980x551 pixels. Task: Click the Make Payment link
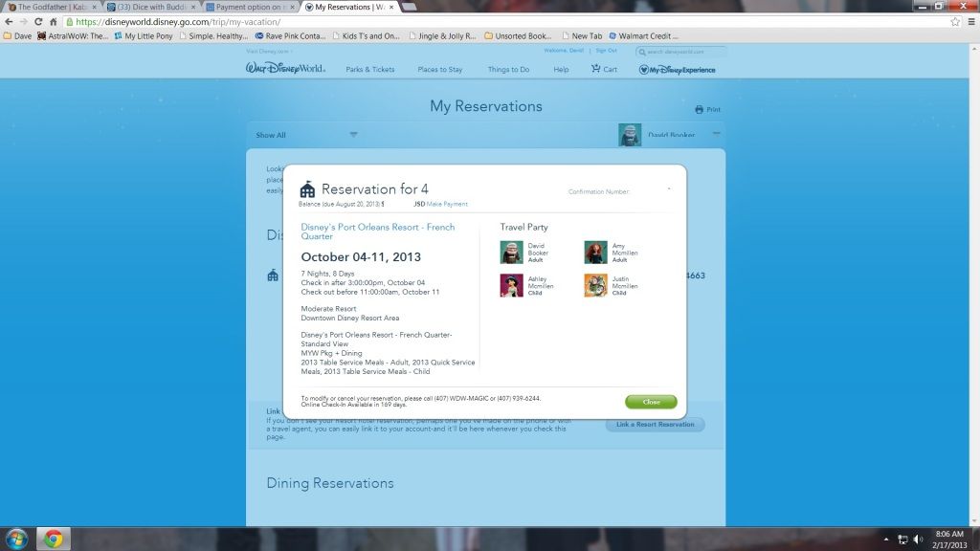point(447,205)
